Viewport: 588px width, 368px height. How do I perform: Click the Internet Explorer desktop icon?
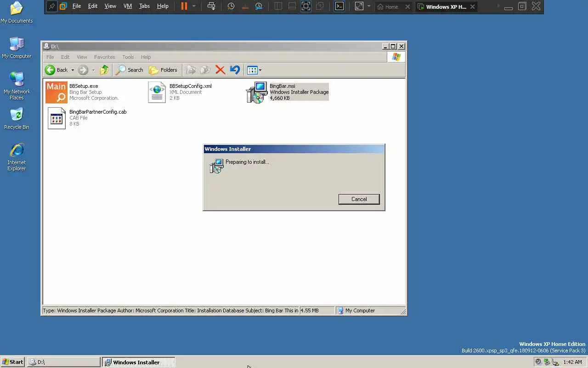pos(17,157)
